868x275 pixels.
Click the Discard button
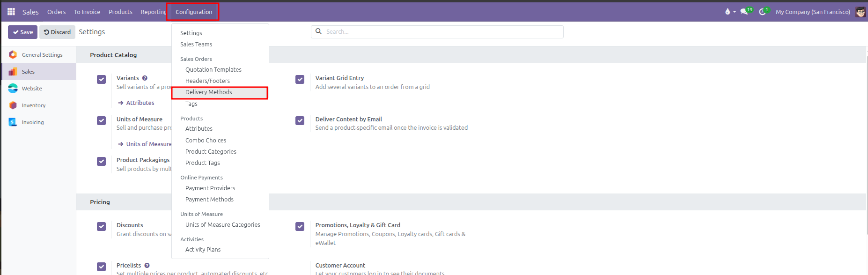(57, 32)
